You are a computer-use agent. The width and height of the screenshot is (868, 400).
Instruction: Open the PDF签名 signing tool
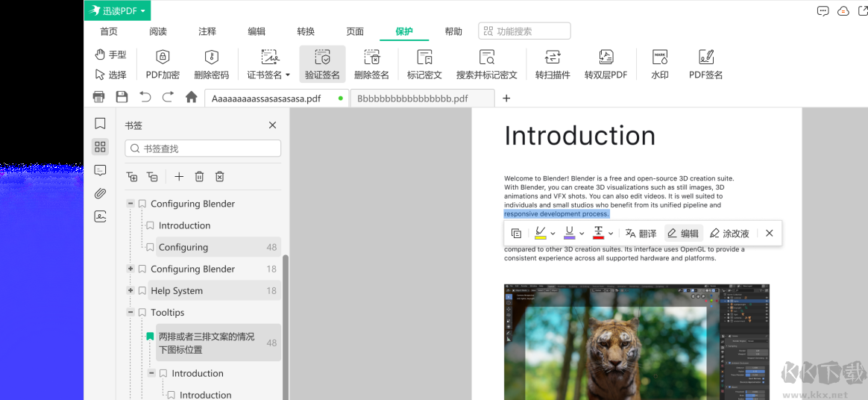705,64
